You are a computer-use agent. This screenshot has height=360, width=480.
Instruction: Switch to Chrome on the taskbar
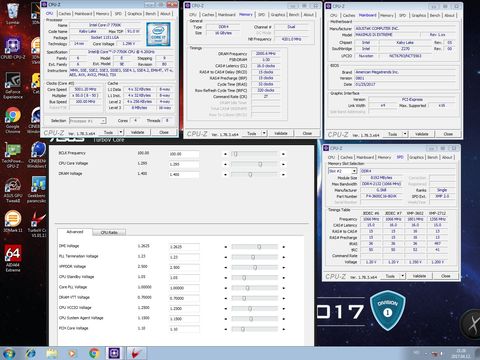[94, 353]
